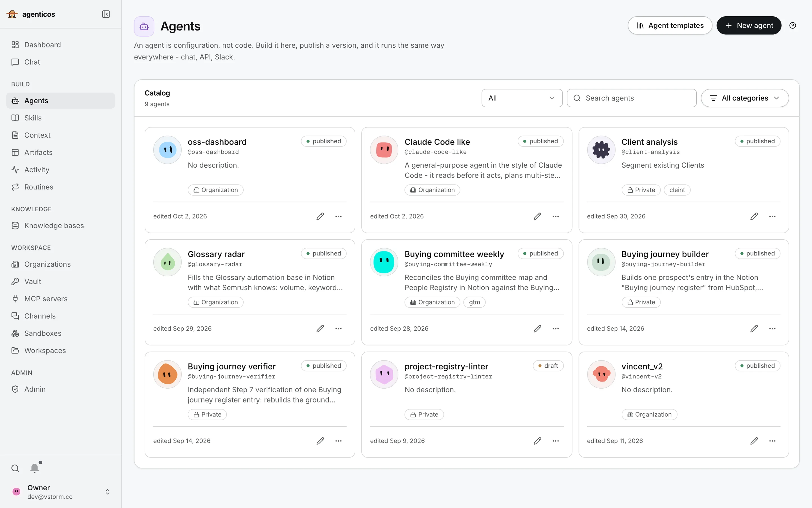This screenshot has width=812, height=508.
Task: Edit oss-dashboard agent with pencil icon
Action: tap(320, 216)
